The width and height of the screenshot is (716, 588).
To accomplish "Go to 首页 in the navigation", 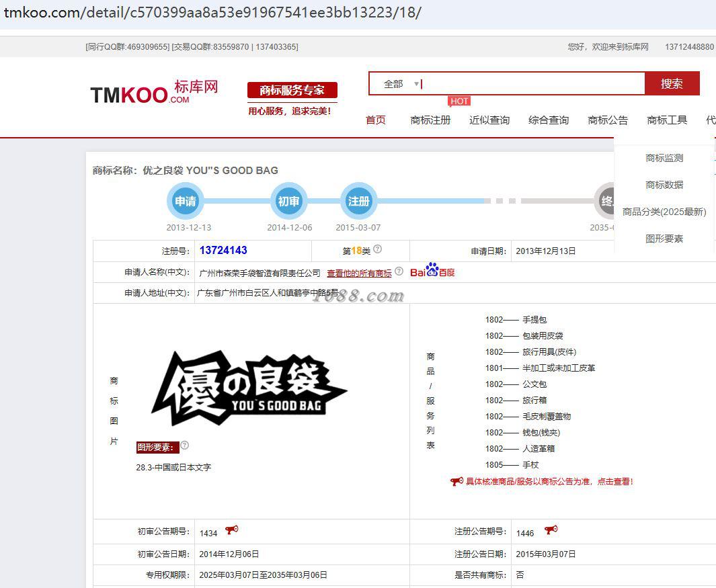I will (x=376, y=120).
